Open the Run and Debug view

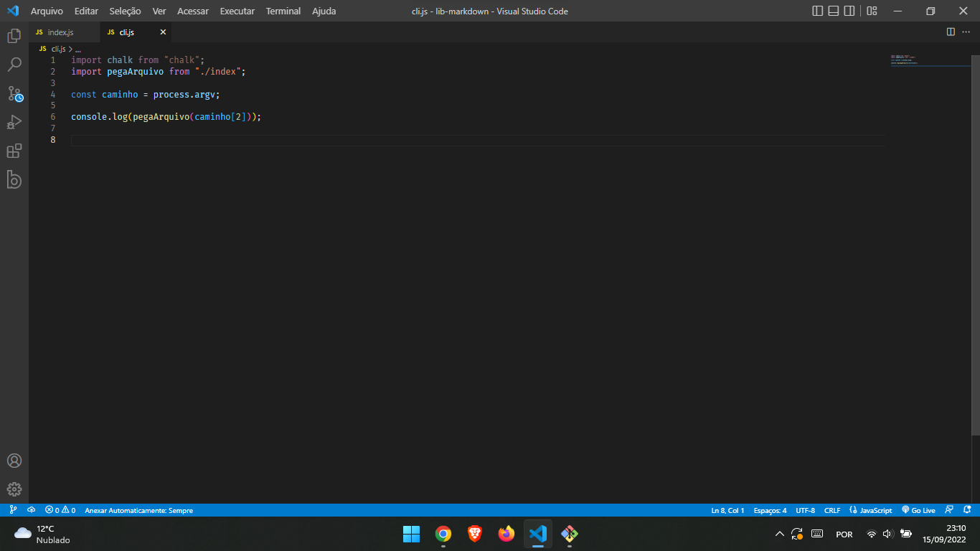point(14,122)
